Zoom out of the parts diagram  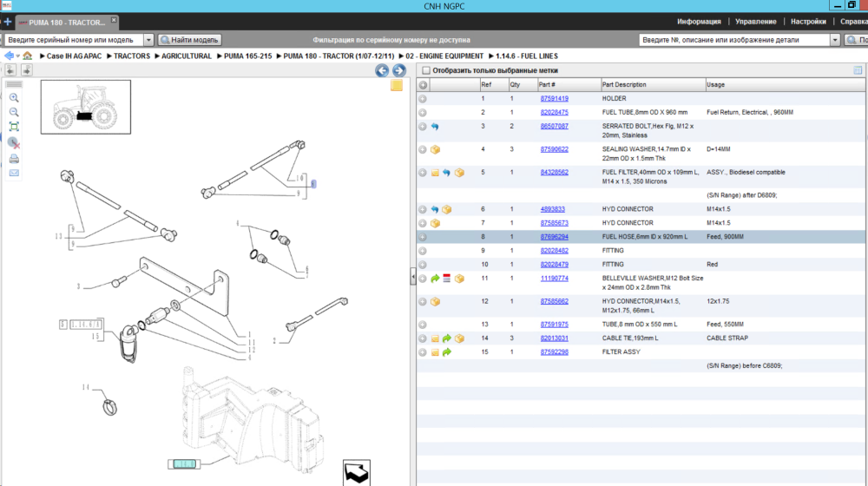[14, 112]
